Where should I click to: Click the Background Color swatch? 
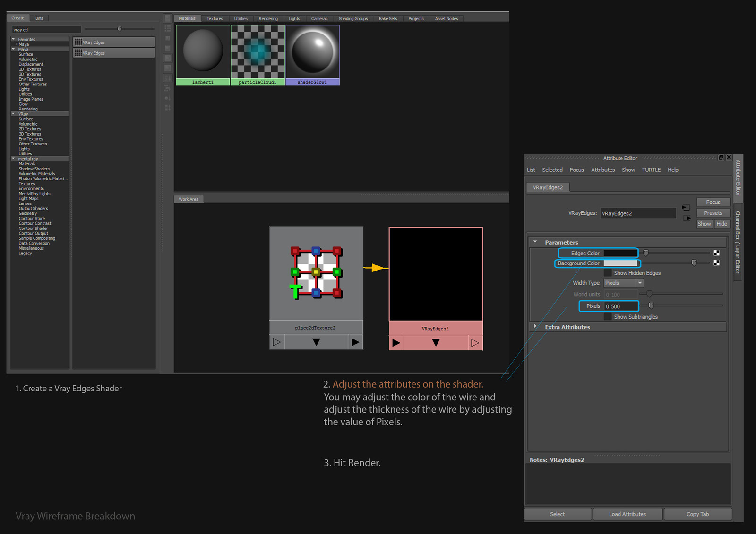(620, 263)
